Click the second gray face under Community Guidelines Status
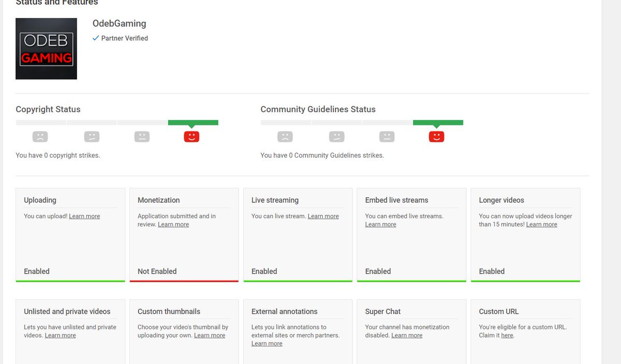The image size is (621, 364). point(336,136)
